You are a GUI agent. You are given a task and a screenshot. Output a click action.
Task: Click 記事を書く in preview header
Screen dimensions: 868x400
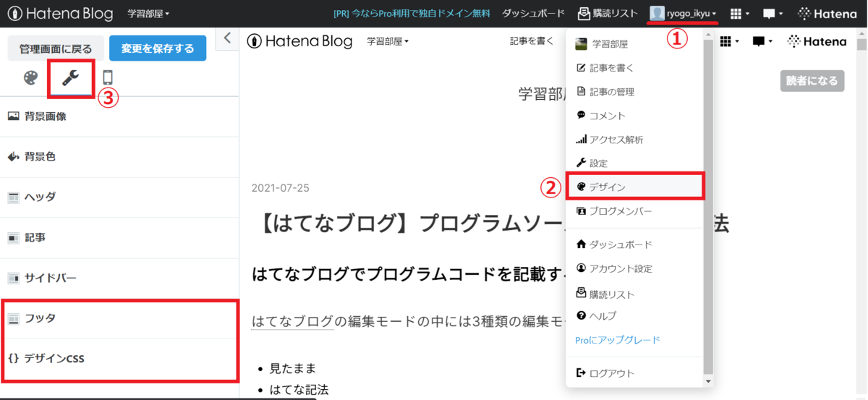tap(531, 41)
